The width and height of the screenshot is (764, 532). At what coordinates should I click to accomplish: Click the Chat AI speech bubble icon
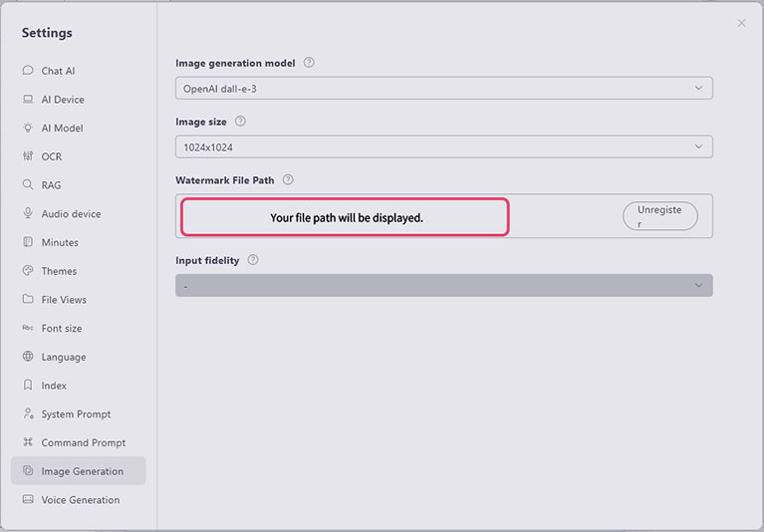pos(28,71)
